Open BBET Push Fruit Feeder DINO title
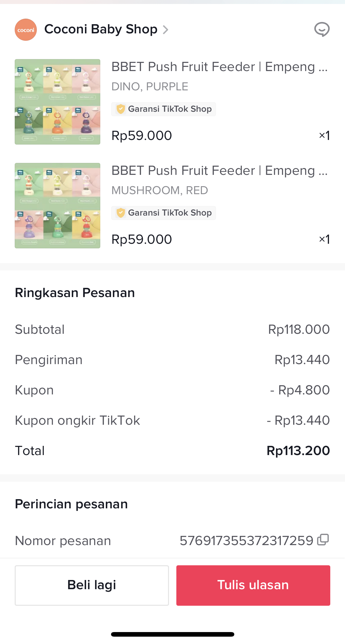 coord(219,67)
